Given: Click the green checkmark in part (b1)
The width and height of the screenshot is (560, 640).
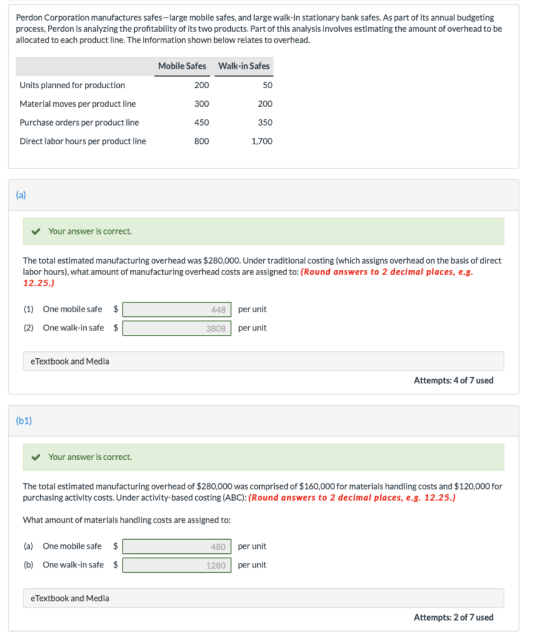Looking at the screenshot, I should pyautogui.click(x=36, y=457).
